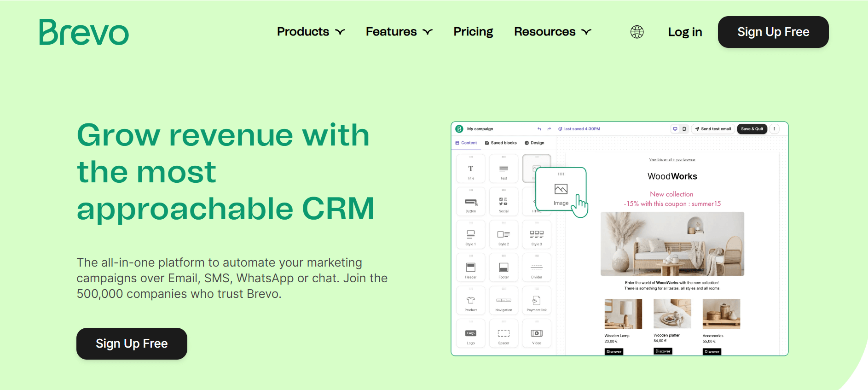868x390 pixels.
Task: Switch to mobile preview icon
Action: (684, 129)
